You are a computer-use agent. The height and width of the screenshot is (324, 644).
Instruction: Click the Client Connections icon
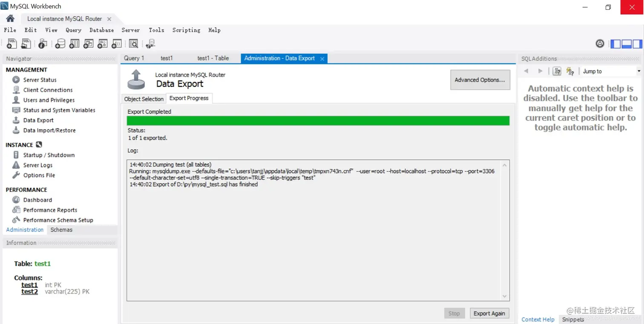click(x=16, y=90)
